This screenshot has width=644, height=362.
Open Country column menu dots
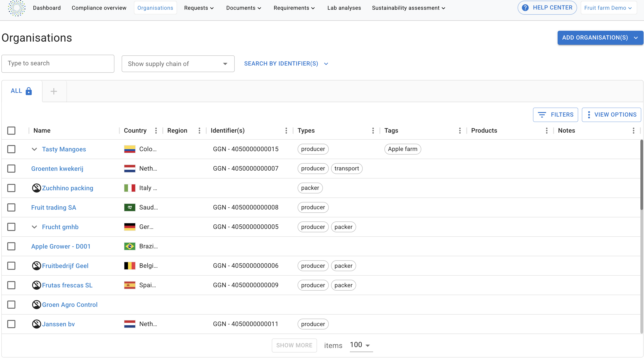tap(156, 130)
